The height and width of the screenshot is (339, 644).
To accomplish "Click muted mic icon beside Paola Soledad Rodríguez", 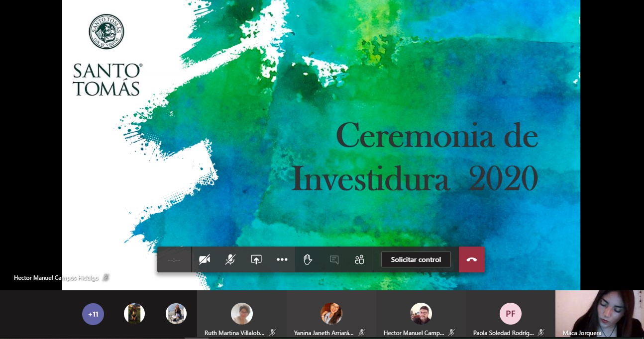I will pos(541,333).
